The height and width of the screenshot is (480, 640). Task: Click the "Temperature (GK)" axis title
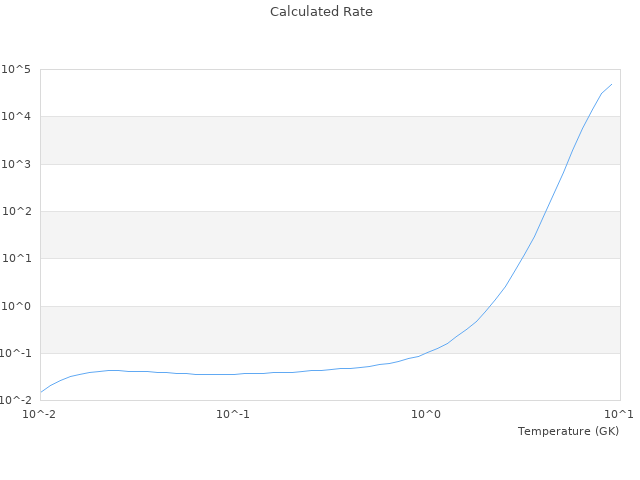[568, 431]
